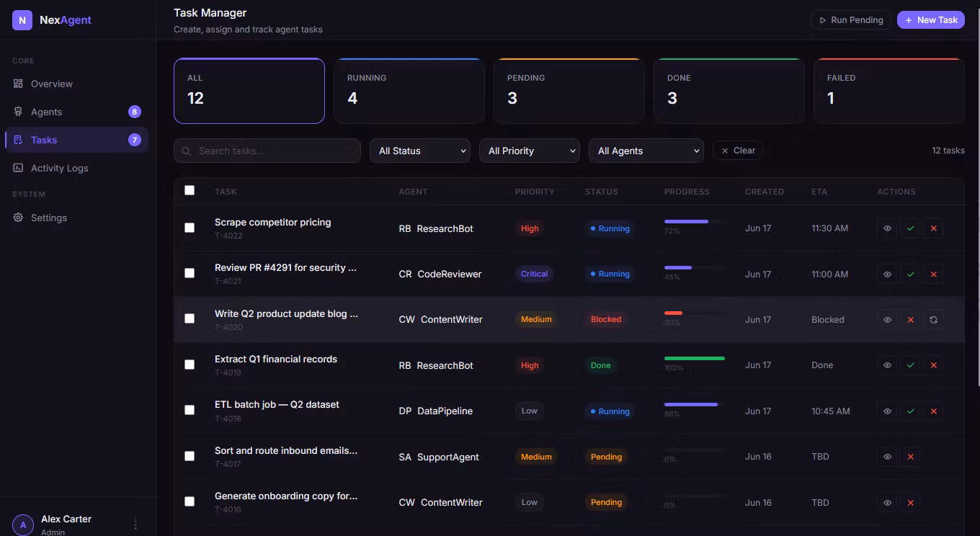980x536 pixels.
Task: Open the NexAgent logo icon
Action: coord(22,20)
